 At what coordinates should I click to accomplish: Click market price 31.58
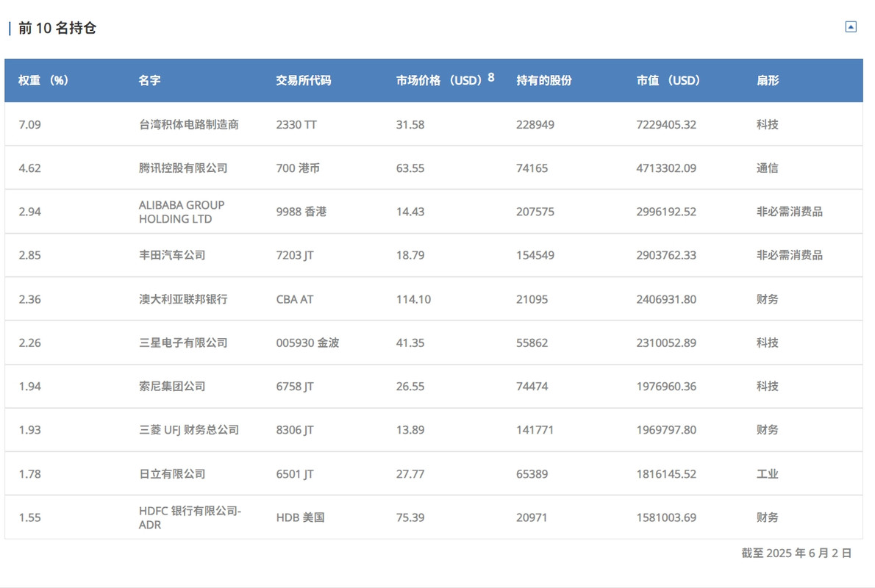pyautogui.click(x=410, y=124)
